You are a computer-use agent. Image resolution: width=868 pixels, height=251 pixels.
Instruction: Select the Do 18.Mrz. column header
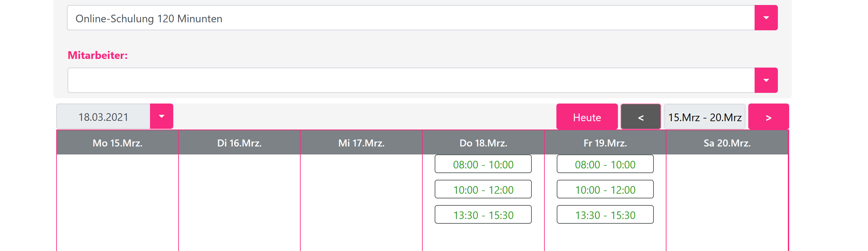[x=483, y=143]
